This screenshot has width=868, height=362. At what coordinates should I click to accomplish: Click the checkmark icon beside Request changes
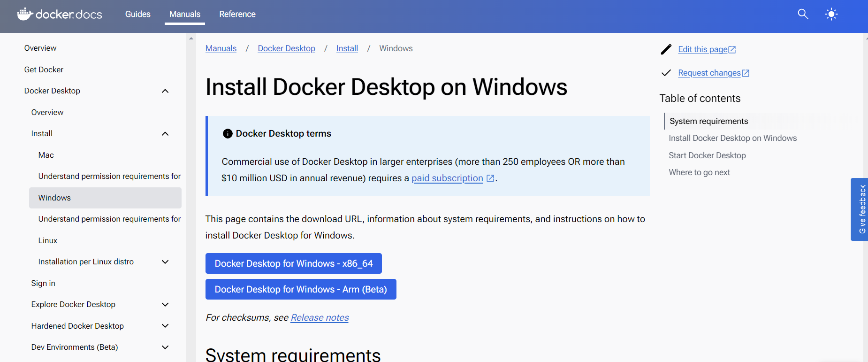(666, 73)
